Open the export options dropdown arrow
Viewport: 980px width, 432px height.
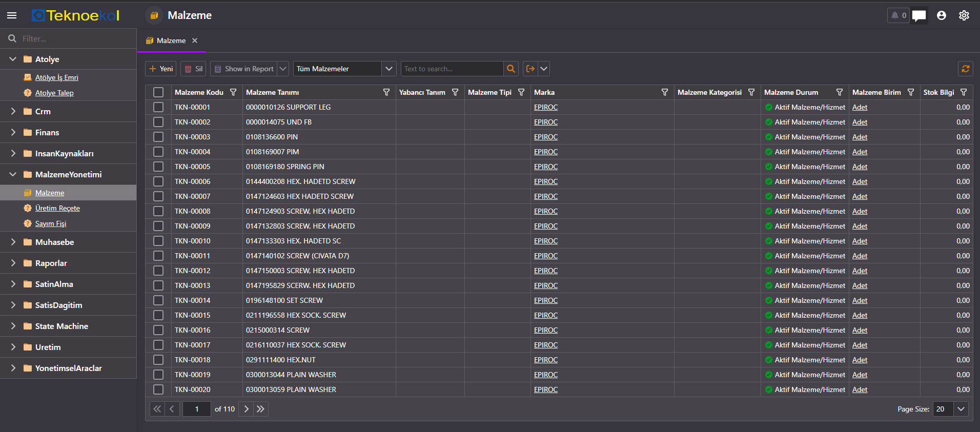coord(544,69)
